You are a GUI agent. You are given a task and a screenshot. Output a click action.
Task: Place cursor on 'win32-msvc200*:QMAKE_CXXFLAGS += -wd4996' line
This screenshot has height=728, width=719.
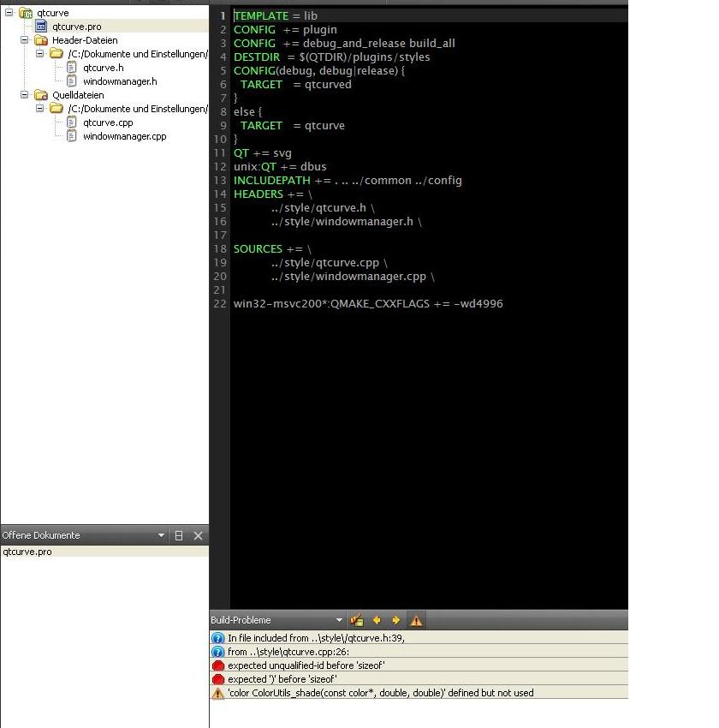click(x=368, y=304)
